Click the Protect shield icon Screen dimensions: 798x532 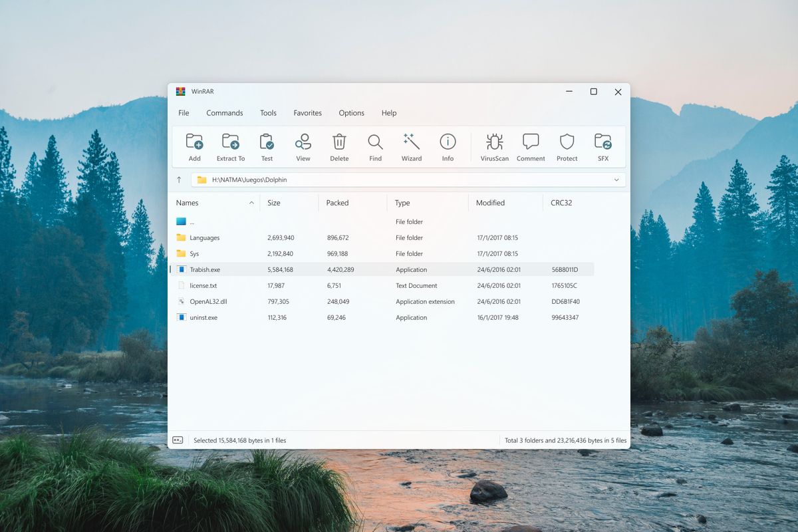(567, 141)
